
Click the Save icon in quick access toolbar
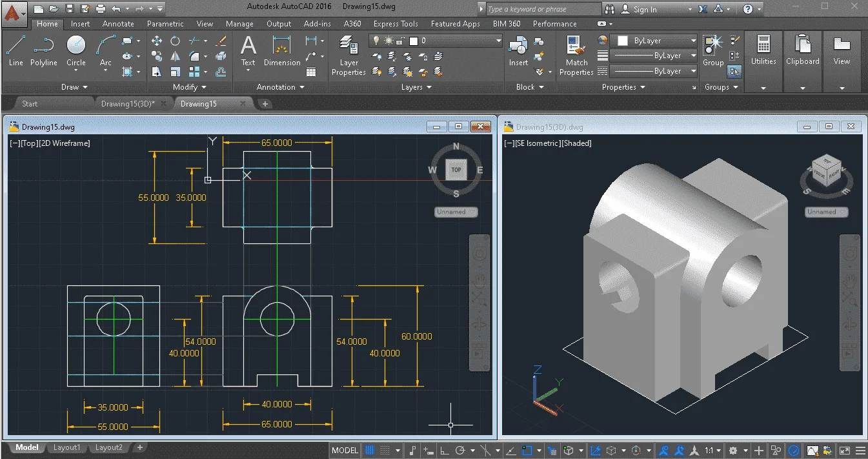[70, 9]
